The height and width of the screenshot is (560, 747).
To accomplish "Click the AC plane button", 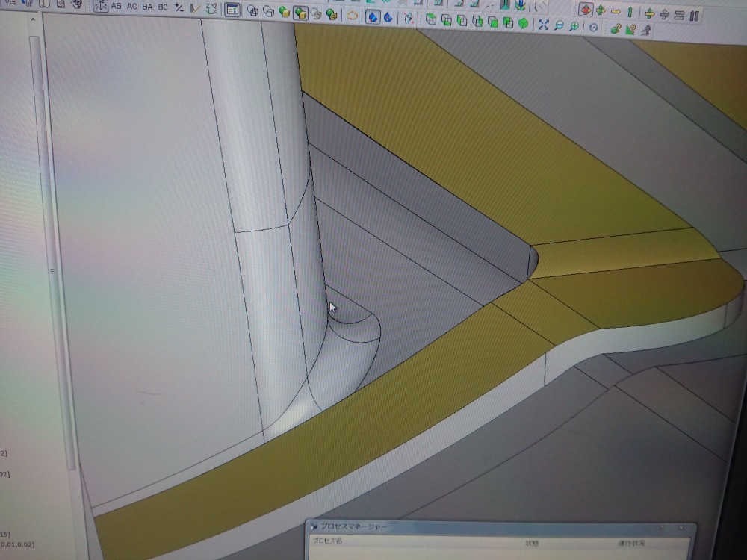I will point(131,7).
